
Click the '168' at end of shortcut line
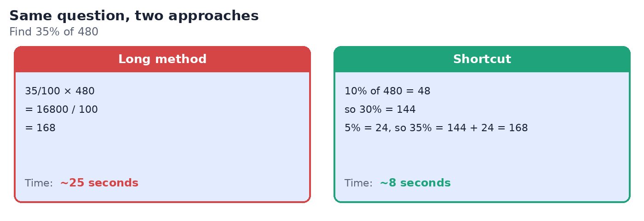tap(518, 128)
